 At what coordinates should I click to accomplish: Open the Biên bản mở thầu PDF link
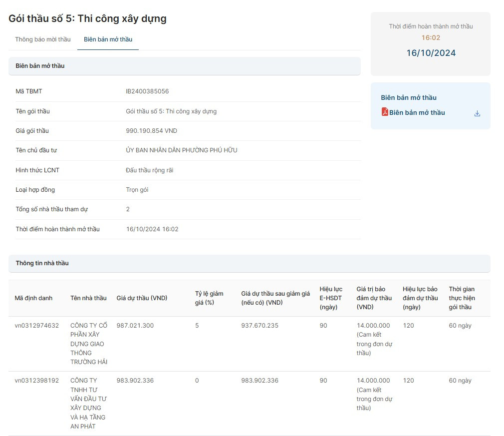(x=417, y=113)
